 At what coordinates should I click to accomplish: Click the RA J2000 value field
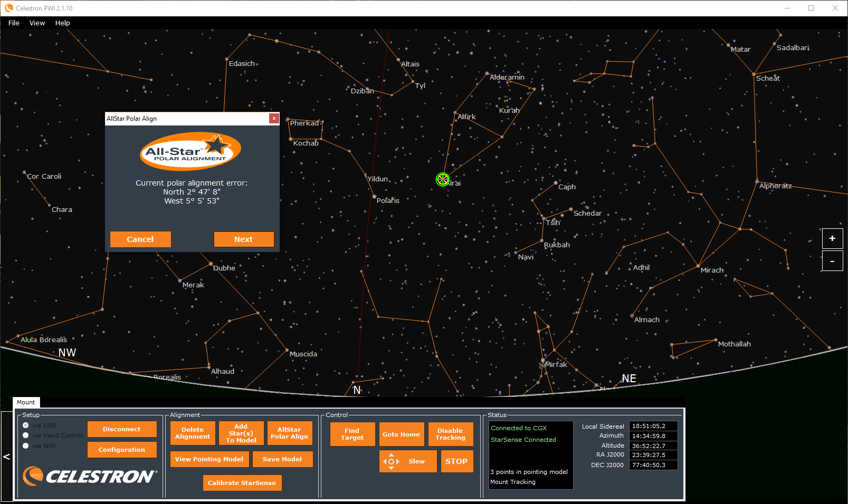coord(653,455)
